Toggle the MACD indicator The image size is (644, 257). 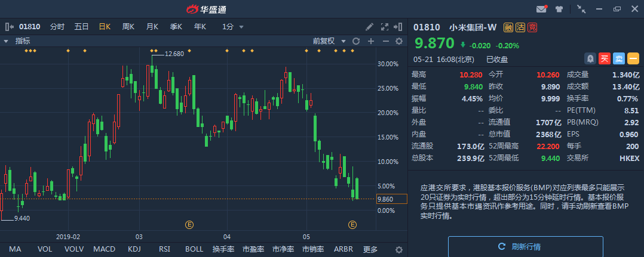[x=104, y=249]
